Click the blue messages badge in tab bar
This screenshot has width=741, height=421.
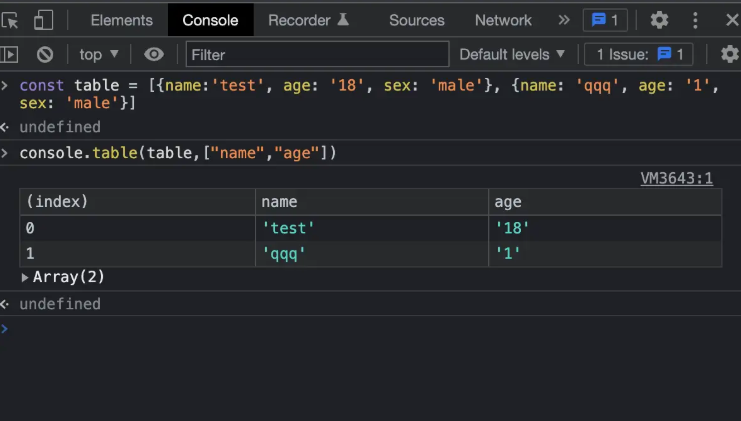pyautogui.click(x=606, y=20)
